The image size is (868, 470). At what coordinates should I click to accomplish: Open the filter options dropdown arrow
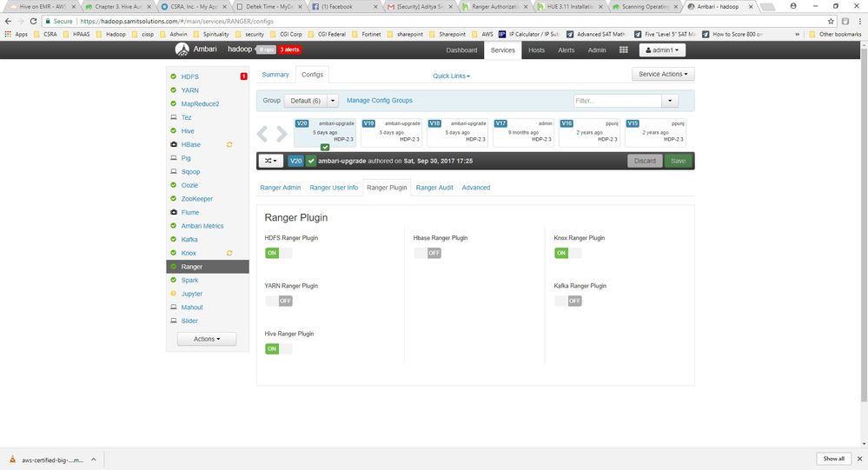point(670,101)
